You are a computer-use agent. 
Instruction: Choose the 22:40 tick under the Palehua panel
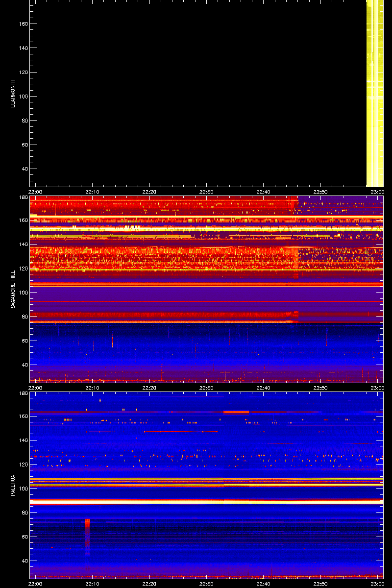(264, 584)
